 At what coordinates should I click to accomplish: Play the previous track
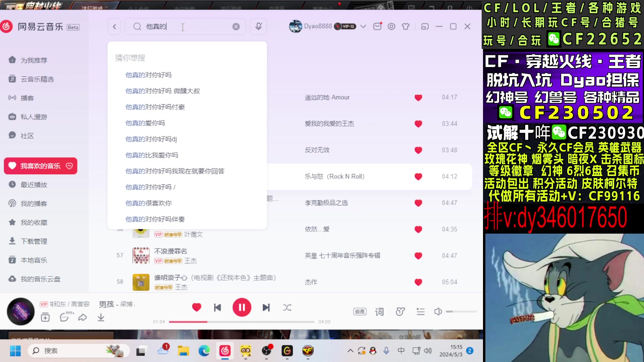(218, 307)
